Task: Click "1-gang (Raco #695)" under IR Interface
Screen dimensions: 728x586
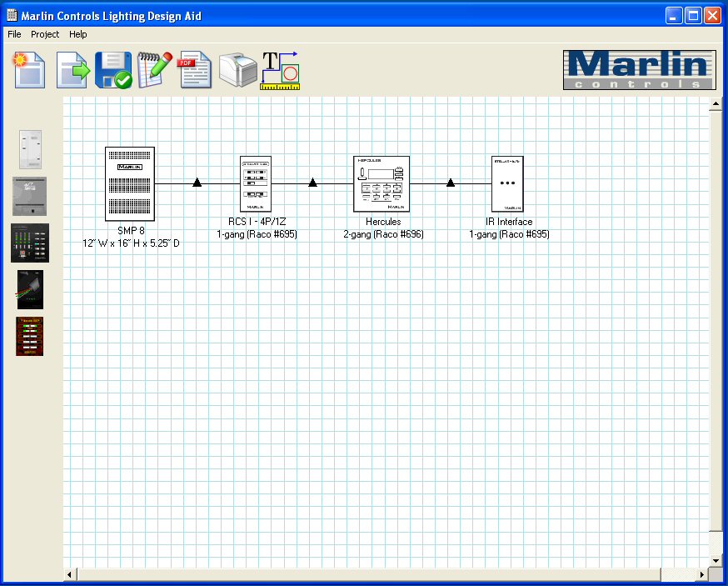Action: [509, 234]
